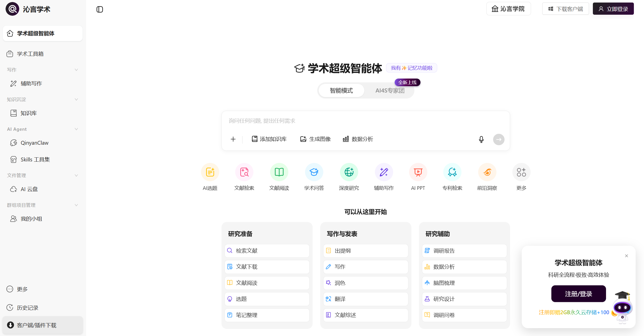Open the 专利检索 icon

(452, 172)
